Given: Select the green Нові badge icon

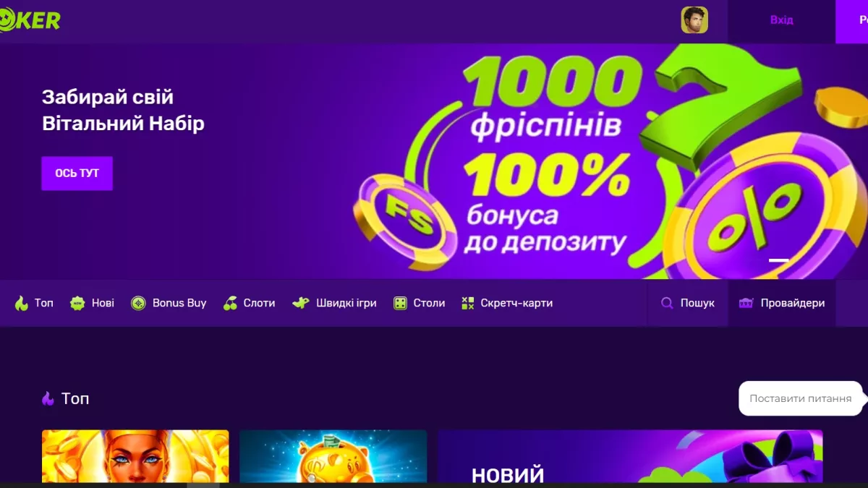Looking at the screenshot, I should pyautogui.click(x=77, y=303).
